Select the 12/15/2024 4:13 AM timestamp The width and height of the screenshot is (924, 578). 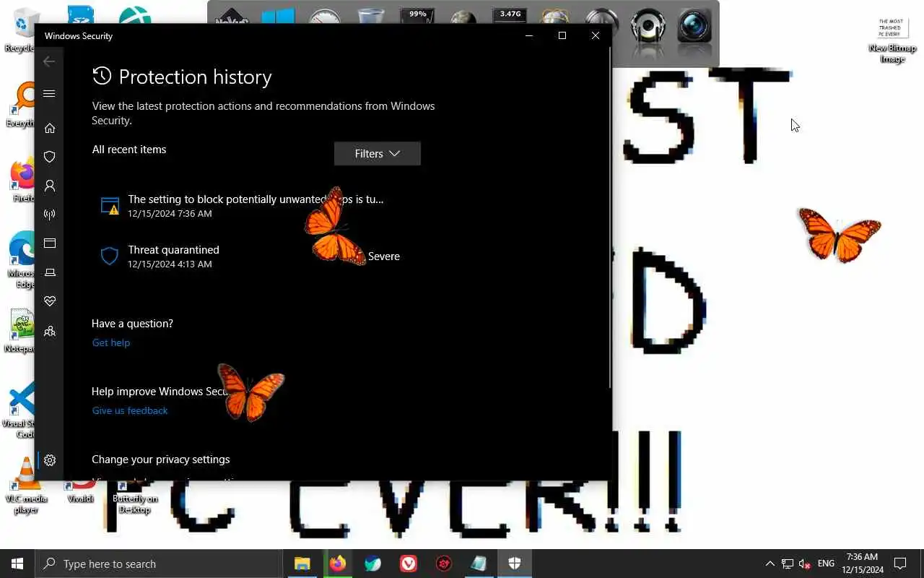(x=170, y=264)
